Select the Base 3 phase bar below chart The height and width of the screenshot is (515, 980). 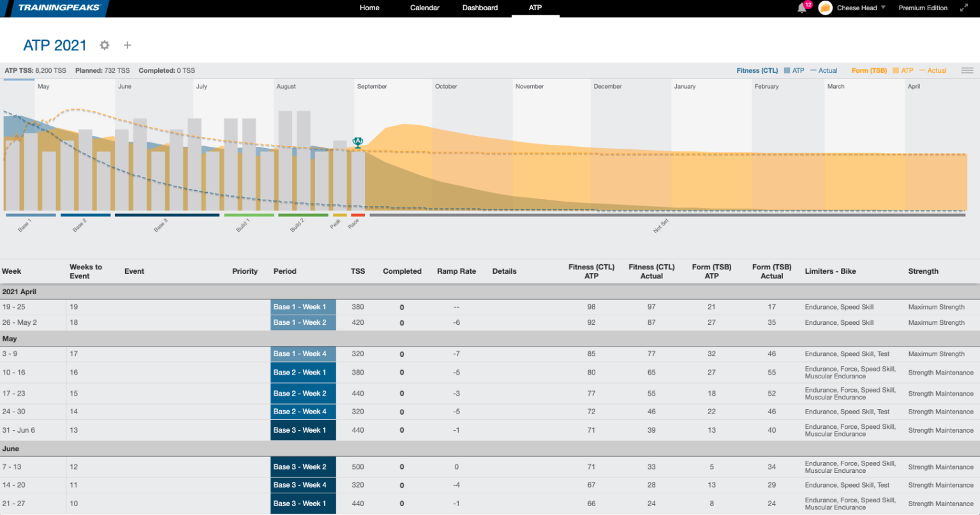coord(167,215)
